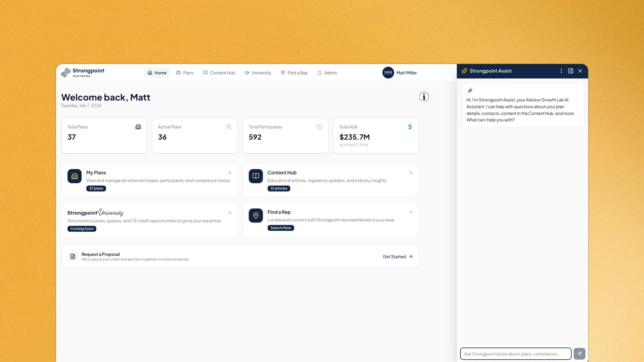Open the Content Hub card title
Viewport: 644px width, 362px height.
click(282, 173)
